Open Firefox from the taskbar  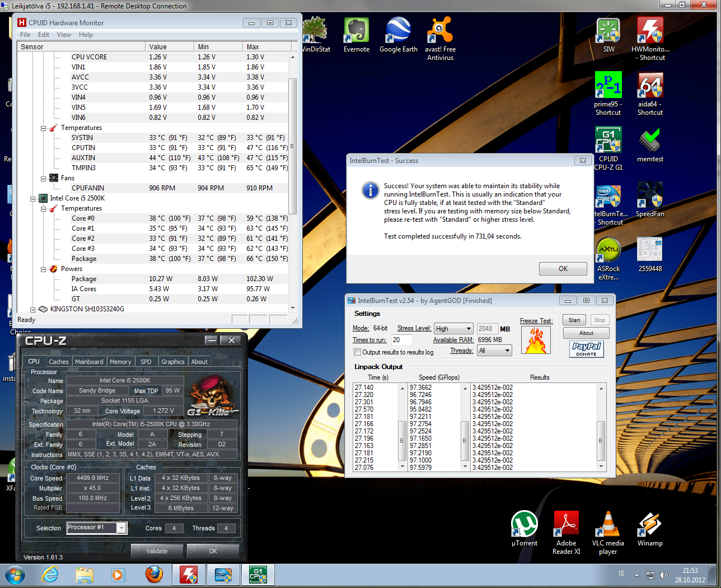pos(154,575)
